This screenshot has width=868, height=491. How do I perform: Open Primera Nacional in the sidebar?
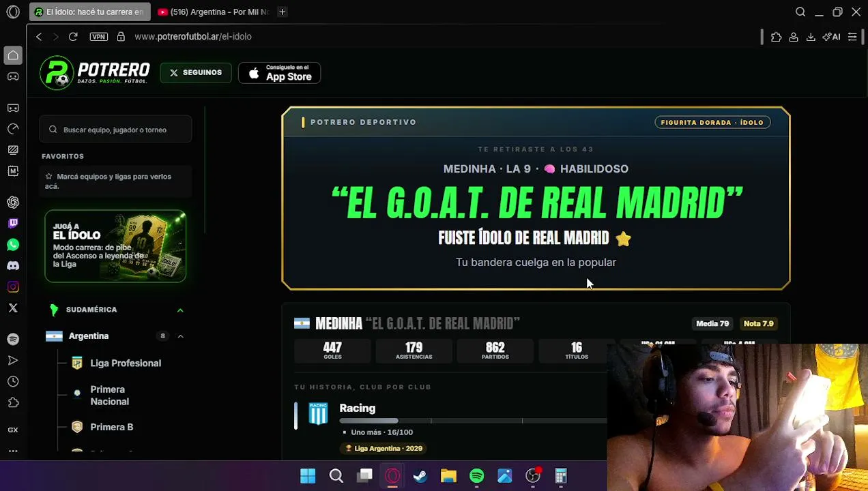(x=109, y=396)
